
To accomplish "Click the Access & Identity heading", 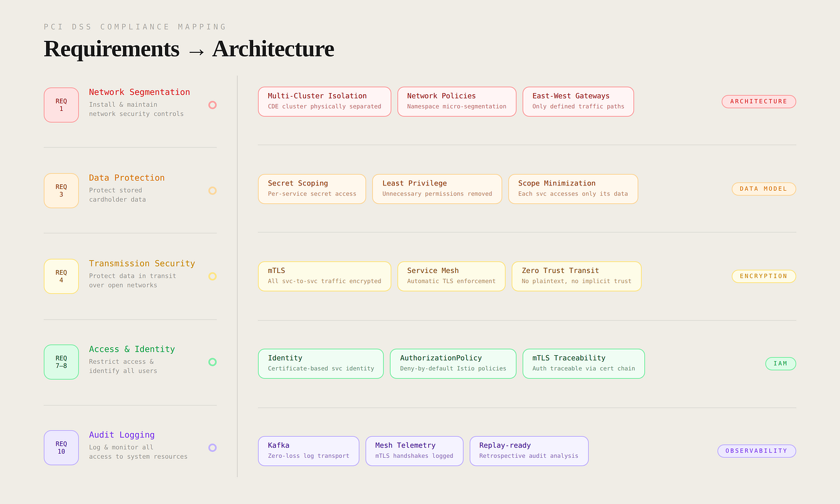I will pyautogui.click(x=132, y=349).
